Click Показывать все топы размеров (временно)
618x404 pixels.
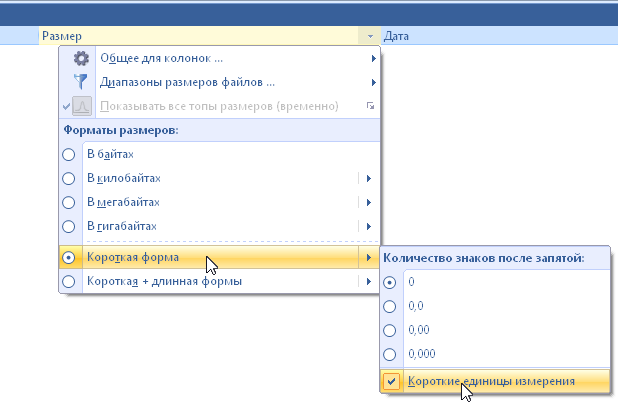coord(219,106)
